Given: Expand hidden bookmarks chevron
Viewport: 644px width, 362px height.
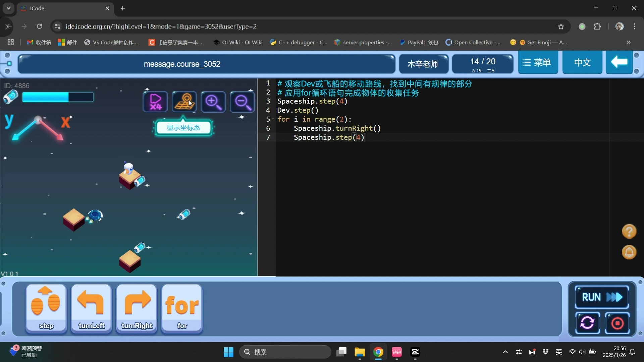Looking at the screenshot, I should [629, 42].
